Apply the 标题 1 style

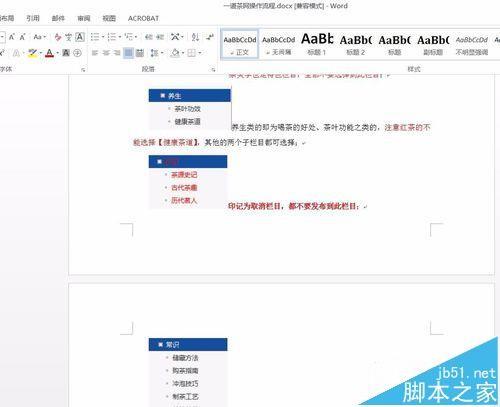(x=317, y=44)
